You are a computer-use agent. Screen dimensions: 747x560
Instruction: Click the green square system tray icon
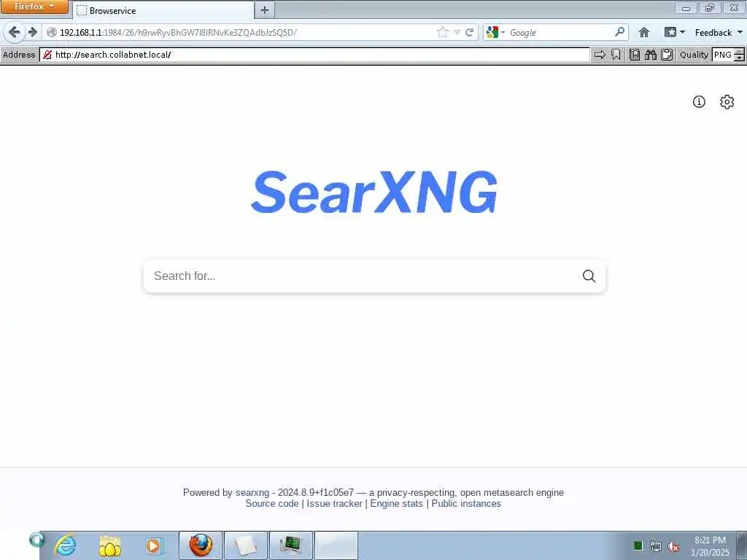(638, 545)
